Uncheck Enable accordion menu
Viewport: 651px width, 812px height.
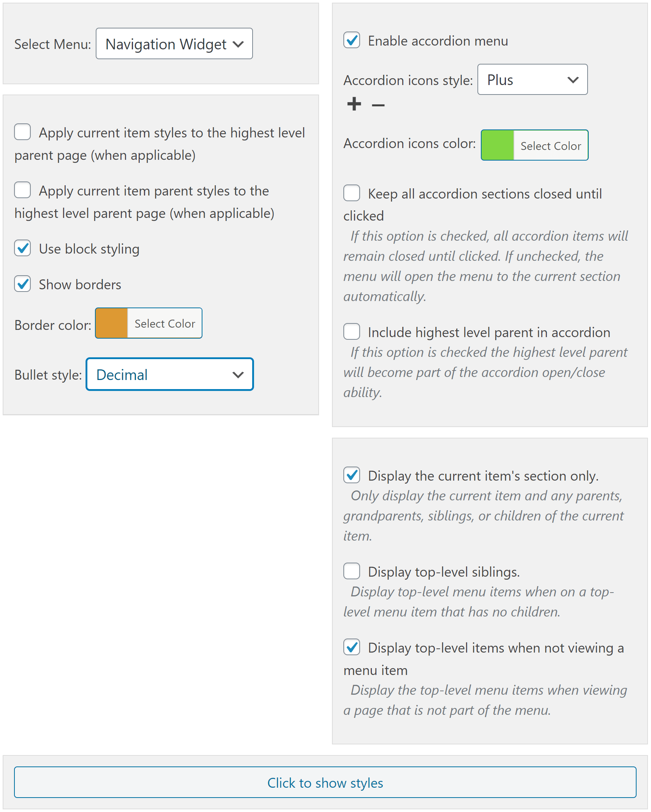(x=351, y=40)
